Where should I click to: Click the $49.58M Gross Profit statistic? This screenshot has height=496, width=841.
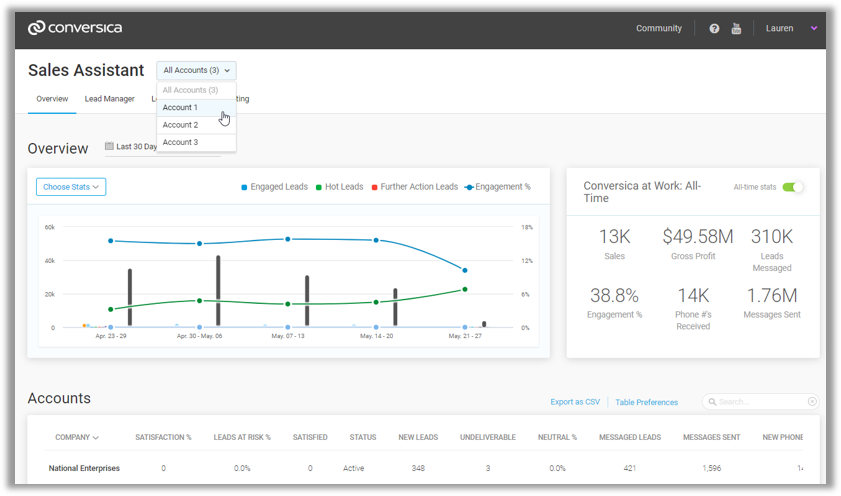[x=697, y=243]
